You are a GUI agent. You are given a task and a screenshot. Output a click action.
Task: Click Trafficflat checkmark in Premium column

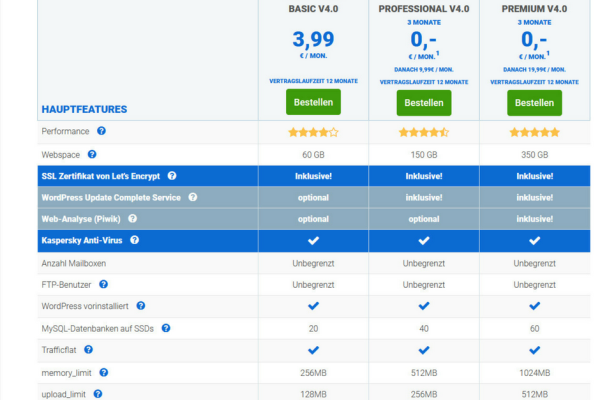535,350
